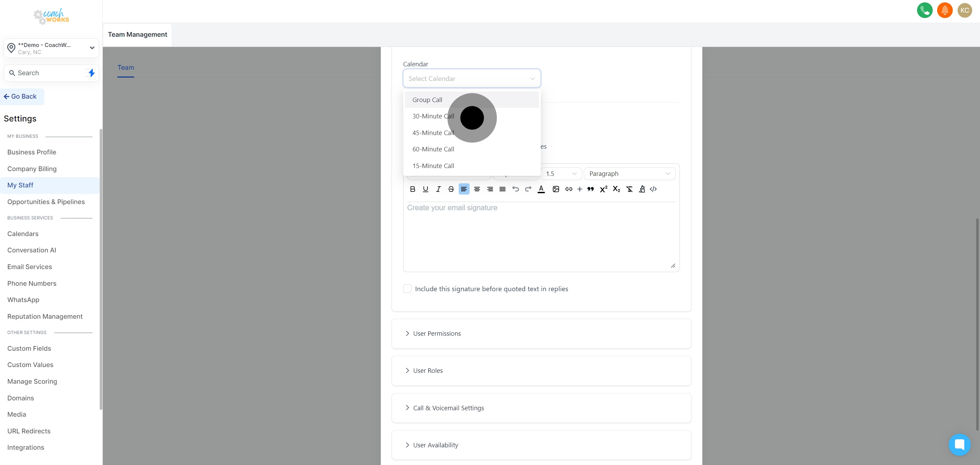Viewport: 980px width, 465px height.
Task: Open notifications with the orange bell icon
Action: click(x=945, y=10)
